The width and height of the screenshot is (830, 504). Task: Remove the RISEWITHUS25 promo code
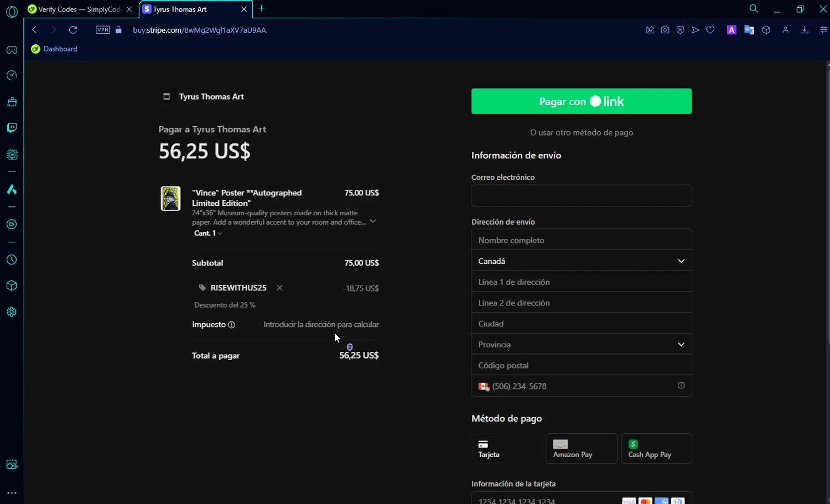(x=279, y=288)
